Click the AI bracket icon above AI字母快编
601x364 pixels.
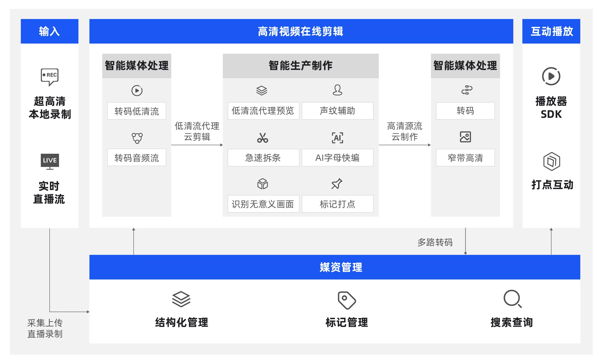(x=337, y=138)
